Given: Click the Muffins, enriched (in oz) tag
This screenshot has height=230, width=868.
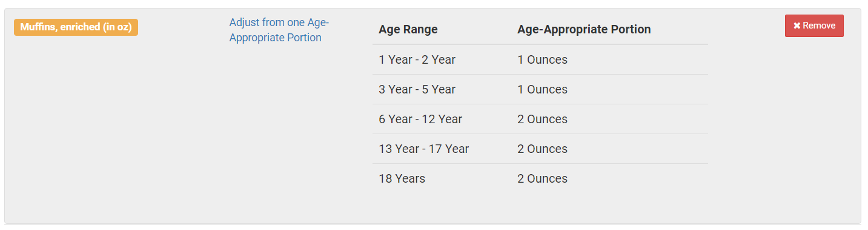Looking at the screenshot, I should click(x=76, y=27).
